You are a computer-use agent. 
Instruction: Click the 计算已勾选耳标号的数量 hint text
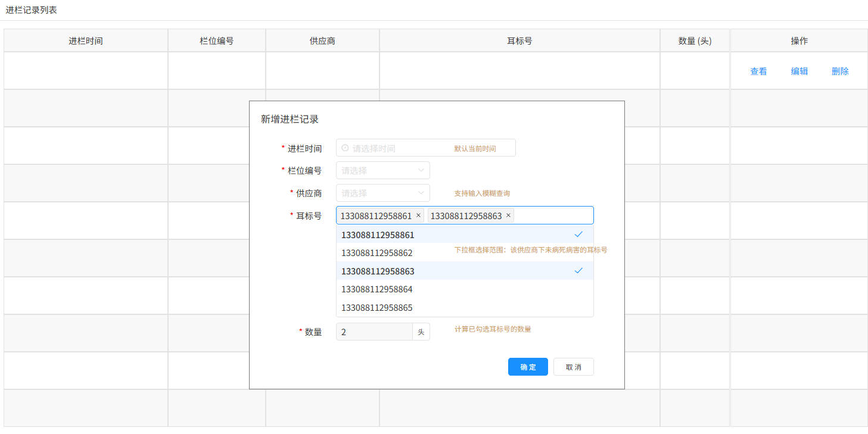[x=493, y=329]
